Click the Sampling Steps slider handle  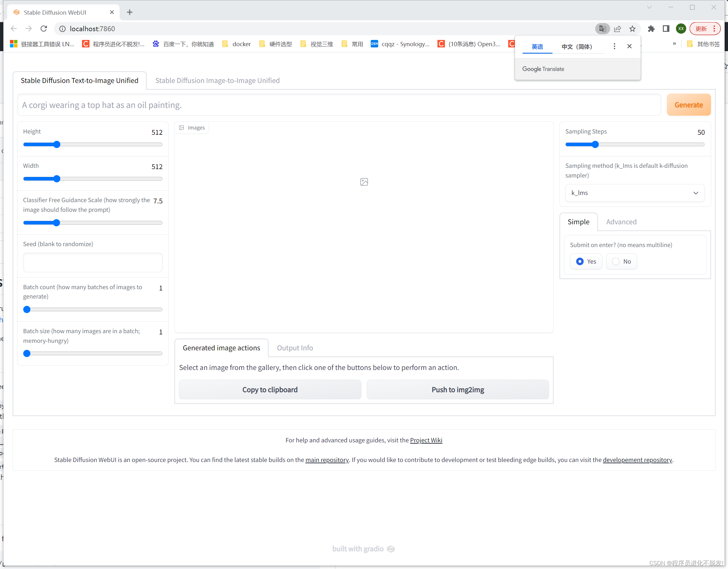pyautogui.click(x=595, y=144)
